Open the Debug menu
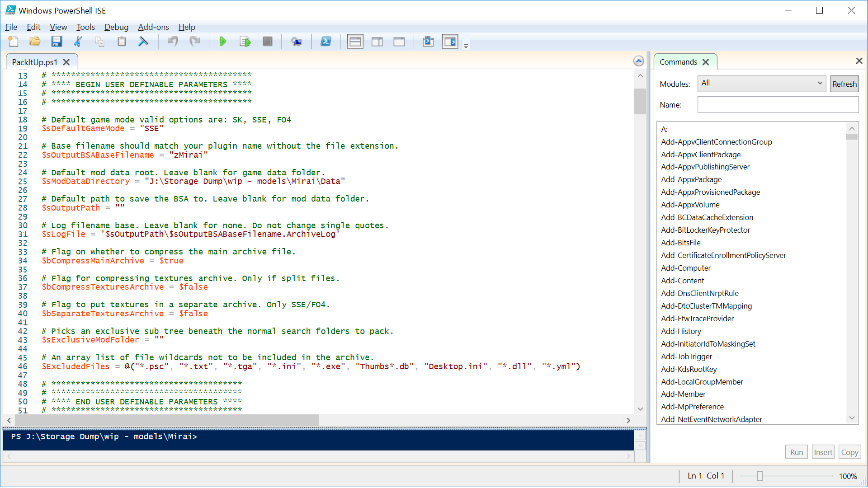 click(116, 27)
